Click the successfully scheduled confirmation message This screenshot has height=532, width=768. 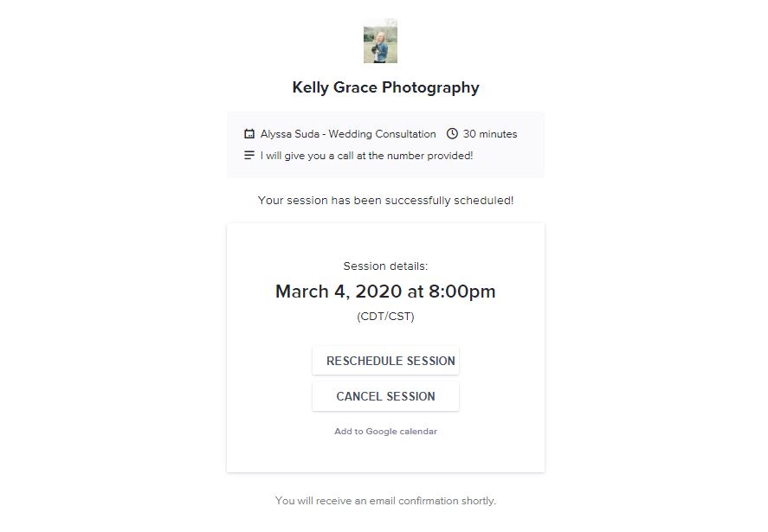(x=385, y=201)
